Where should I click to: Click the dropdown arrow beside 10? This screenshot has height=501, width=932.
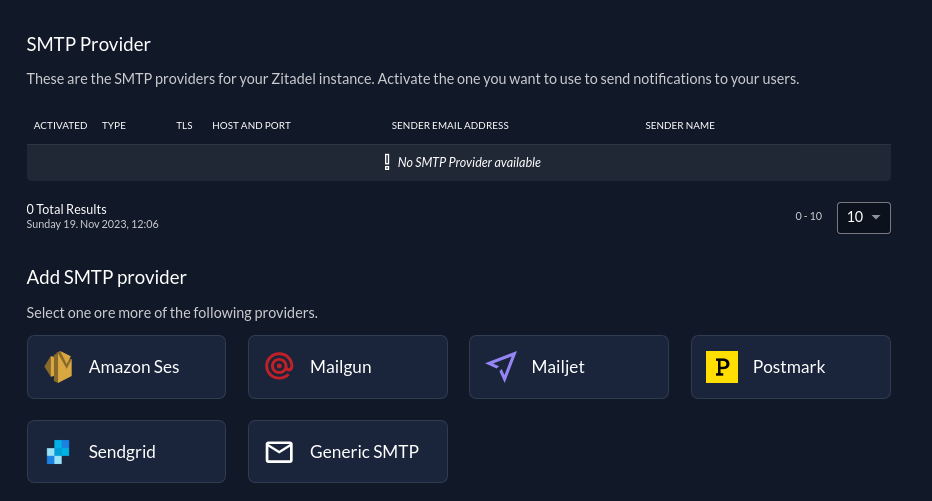click(x=876, y=217)
